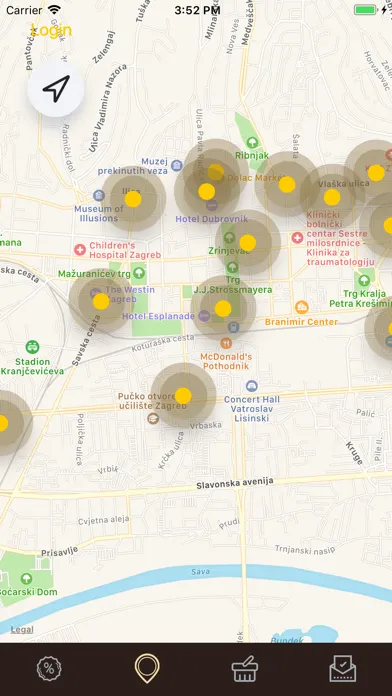Viewport: 392px width, 696px height.
Task: Open the discounts percent badge tab
Action: pyautogui.click(x=49, y=669)
